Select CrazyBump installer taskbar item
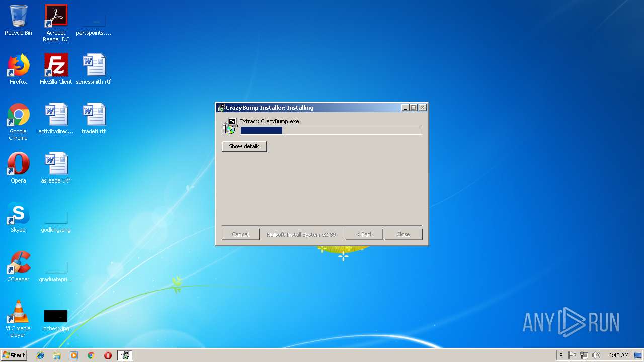The height and width of the screenshot is (362, 644). point(125,355)
